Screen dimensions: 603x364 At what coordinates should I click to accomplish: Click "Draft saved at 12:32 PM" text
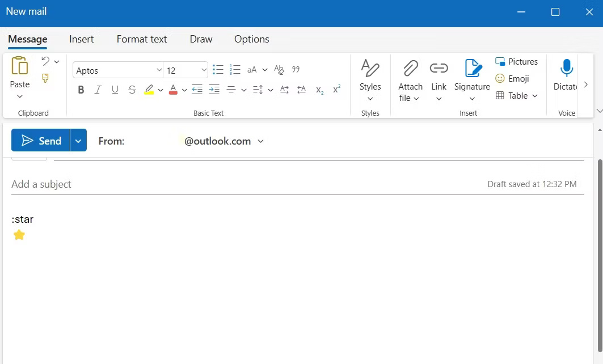[x=532, y=184]
